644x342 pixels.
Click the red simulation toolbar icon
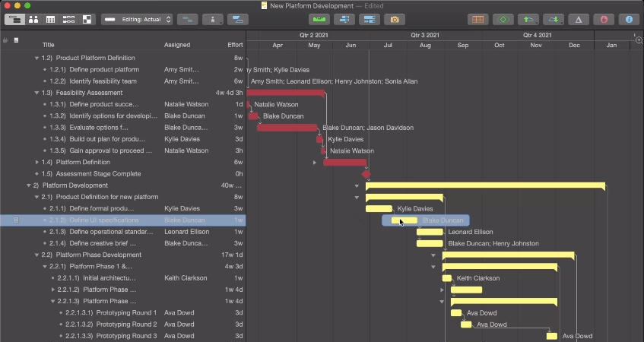tap(604, 19)
